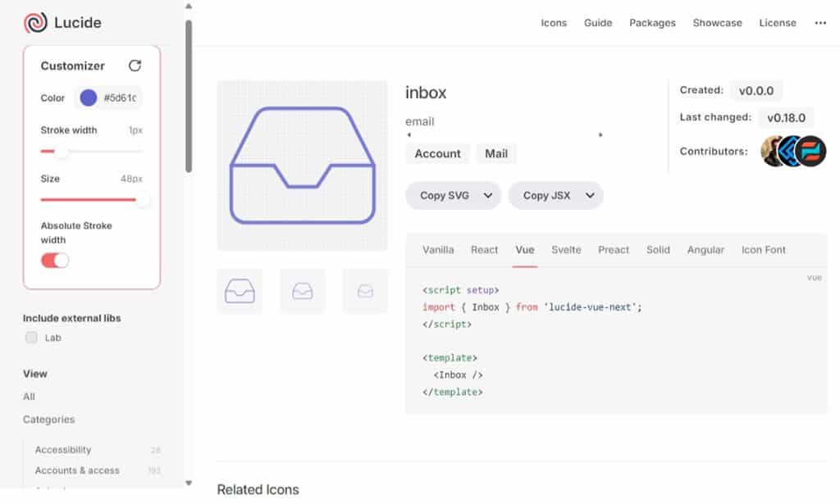Image resolution: width=840 pixels, height=504 pixels.
Task: Open the v0.18.0 last changed link
Action: tap(786, 118)
